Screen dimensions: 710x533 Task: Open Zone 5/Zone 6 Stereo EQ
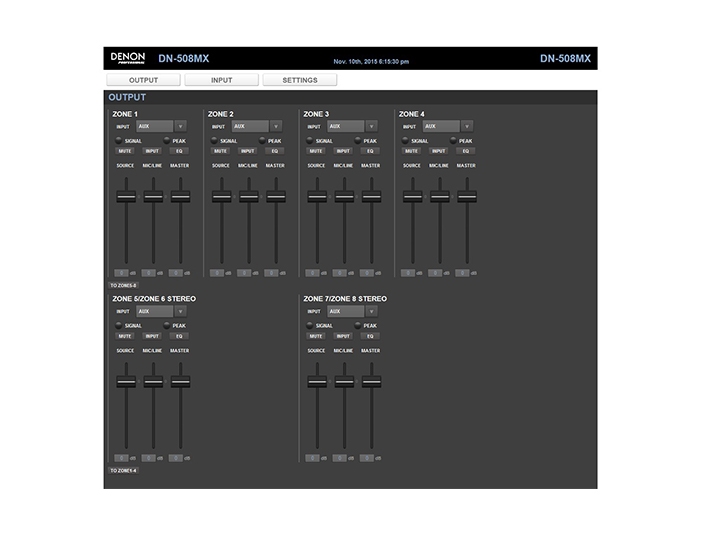[179, 336]
